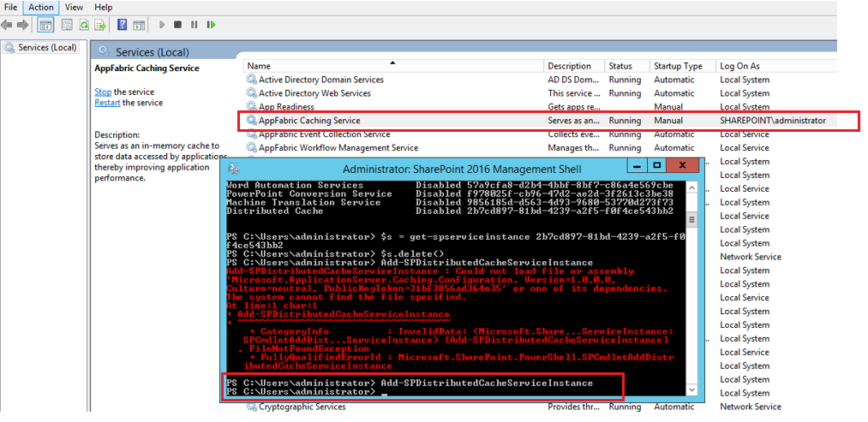
Task: Click the Pause Service icon
Action: [195, 24]
